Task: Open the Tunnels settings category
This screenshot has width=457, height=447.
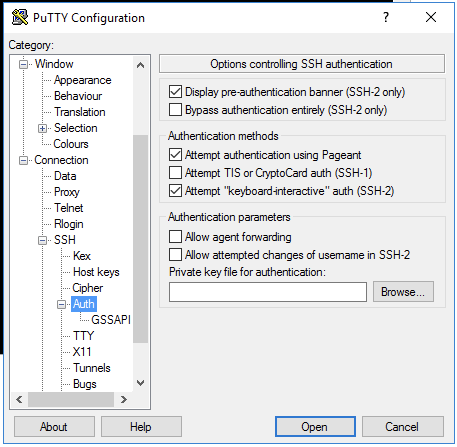Action: coord(92,368)
